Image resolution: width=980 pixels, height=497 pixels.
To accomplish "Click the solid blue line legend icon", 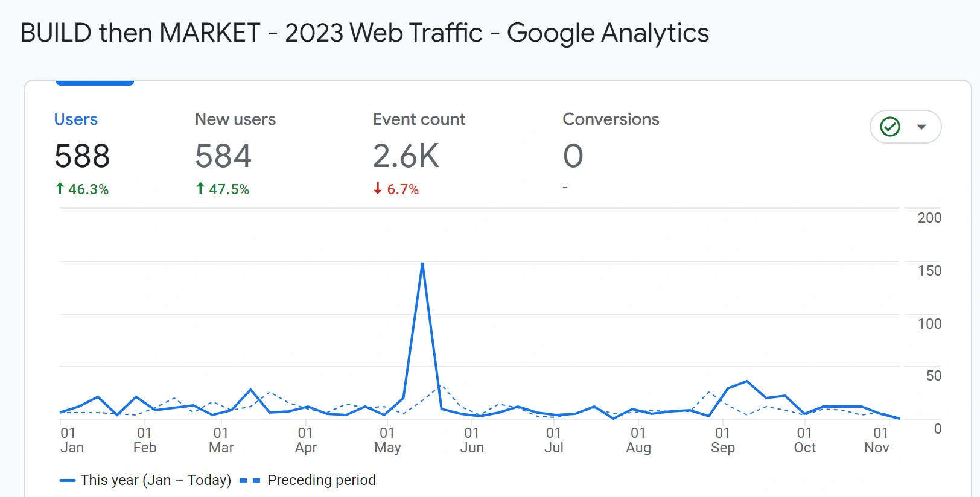I will pos(66,480).
